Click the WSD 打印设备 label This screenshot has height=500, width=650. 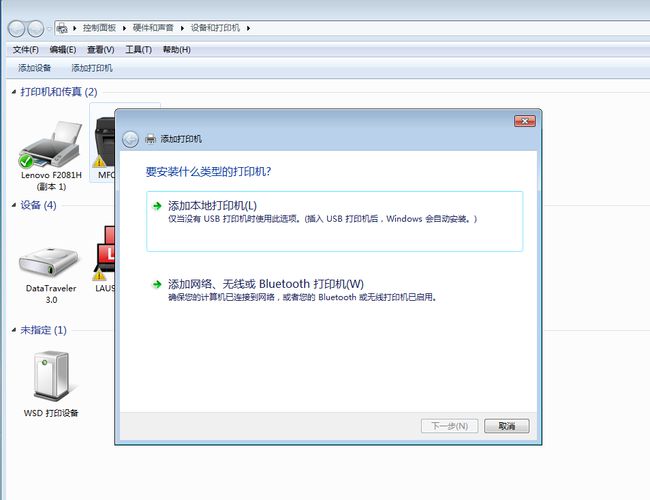(x=51, y=413)
